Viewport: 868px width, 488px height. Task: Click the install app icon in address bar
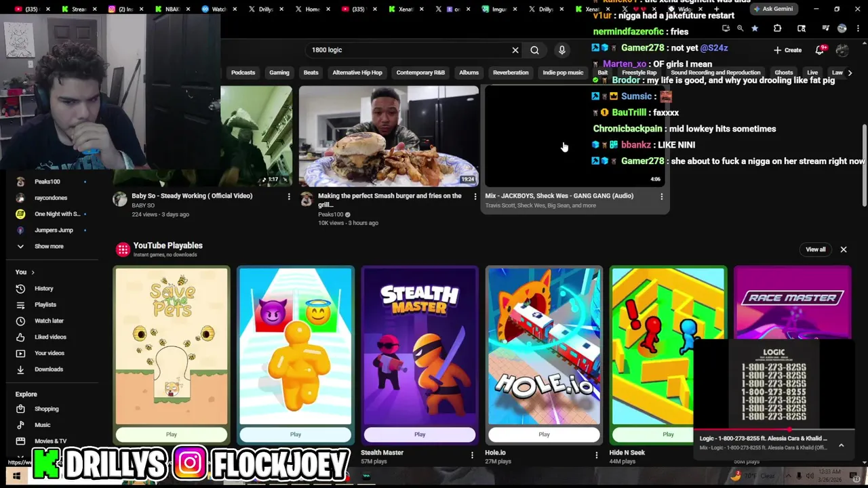[726, 28]
